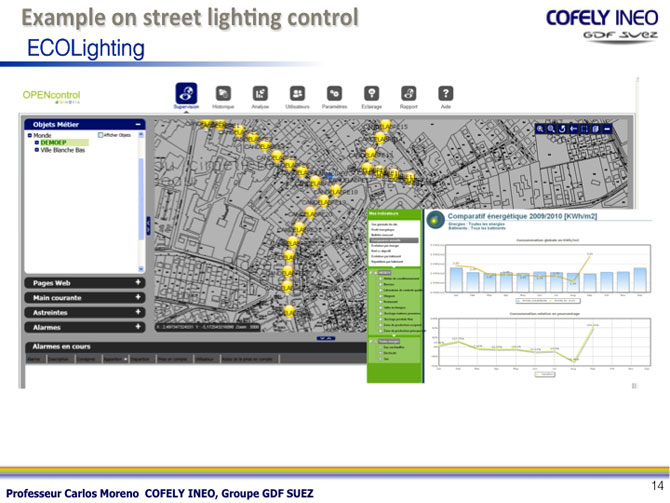670x503 pixels.
Task: Open the Historique module icon
Action: tap(223, 93)
